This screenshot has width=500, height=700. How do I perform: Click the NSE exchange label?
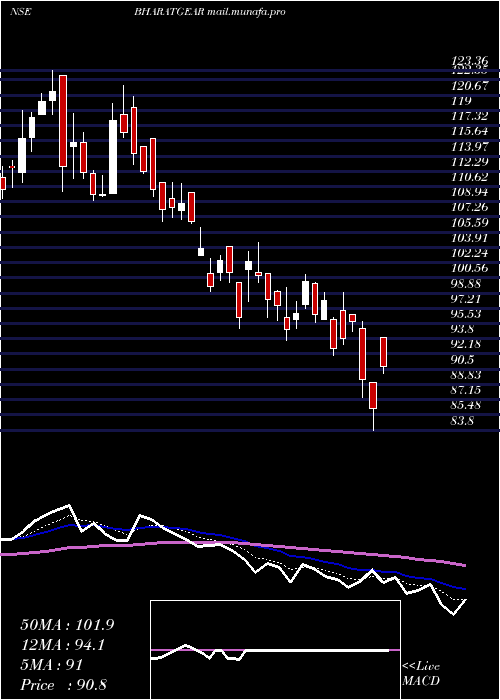20,12
